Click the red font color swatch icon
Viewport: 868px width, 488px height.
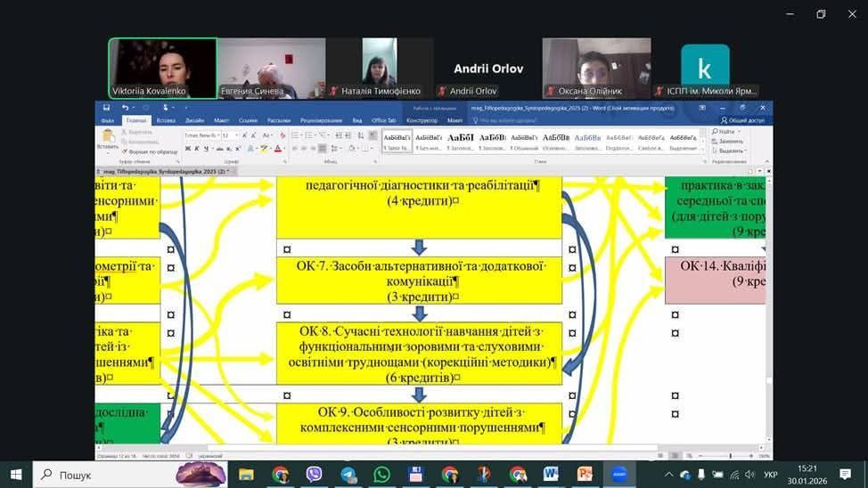click(277, 149)
